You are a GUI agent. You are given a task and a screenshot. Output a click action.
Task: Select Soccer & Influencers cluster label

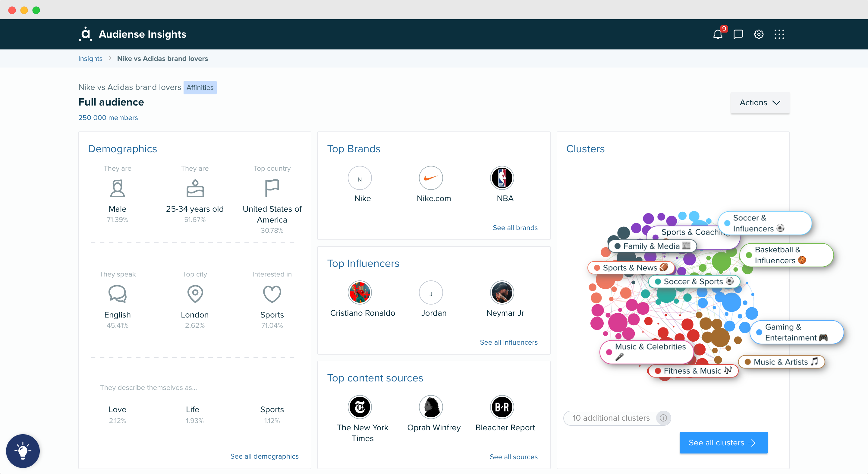(x=765, y=223)
